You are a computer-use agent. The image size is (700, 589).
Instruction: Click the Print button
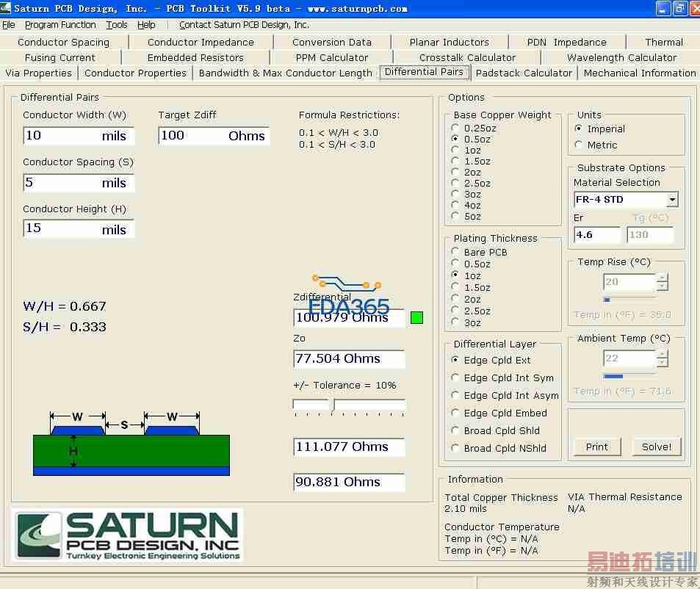[x=596, y=447]
